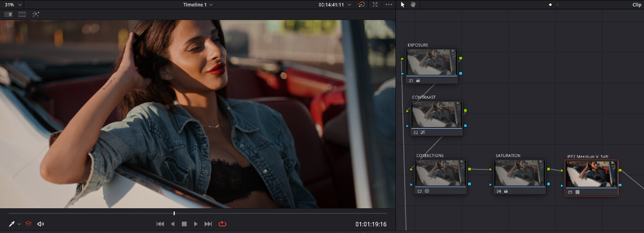The height and width of the screenshot is (233, 644).
Task: Click the 01:01:19:16 timecode readout
Action: click(371, 224)
